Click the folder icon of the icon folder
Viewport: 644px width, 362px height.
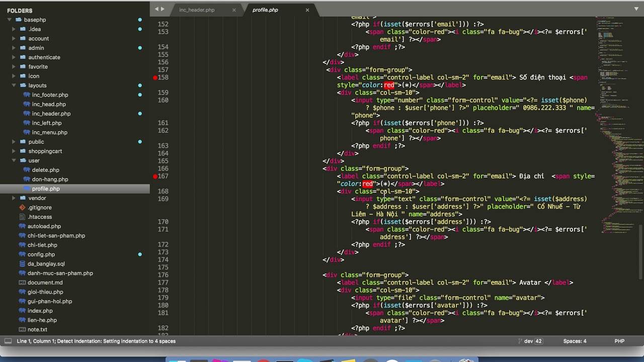(23, 76)
